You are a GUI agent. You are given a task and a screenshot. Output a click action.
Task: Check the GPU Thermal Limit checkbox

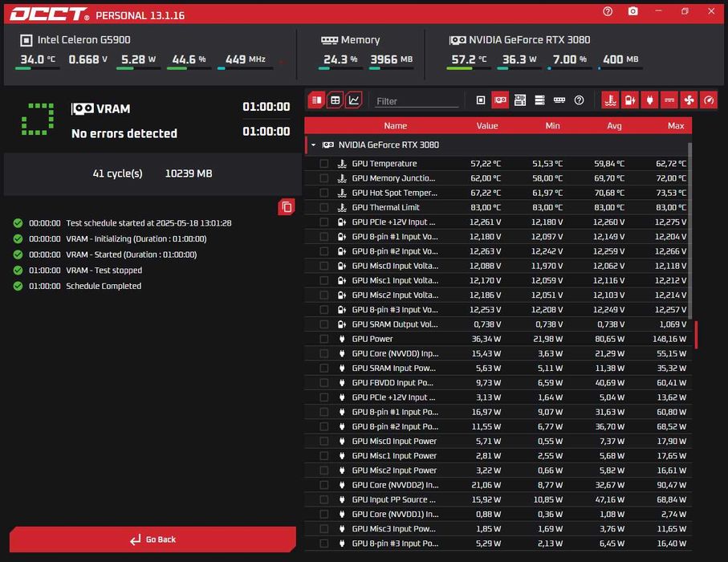pos(324,208)
